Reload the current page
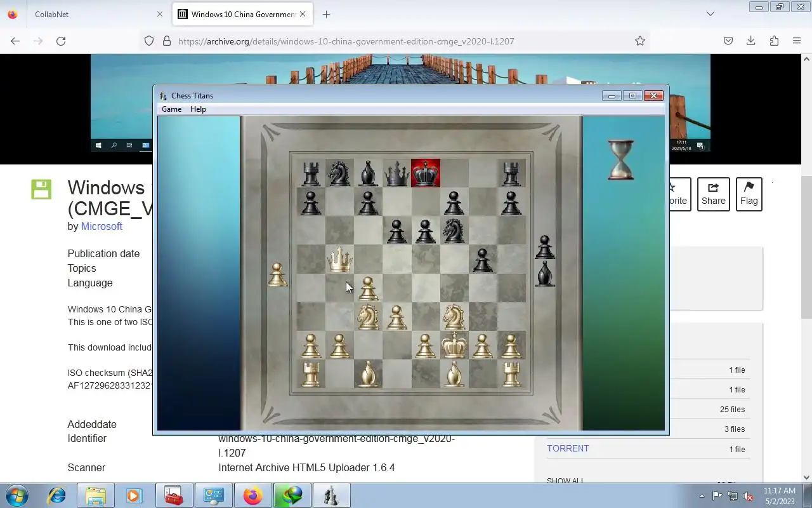 coord(61,41)
